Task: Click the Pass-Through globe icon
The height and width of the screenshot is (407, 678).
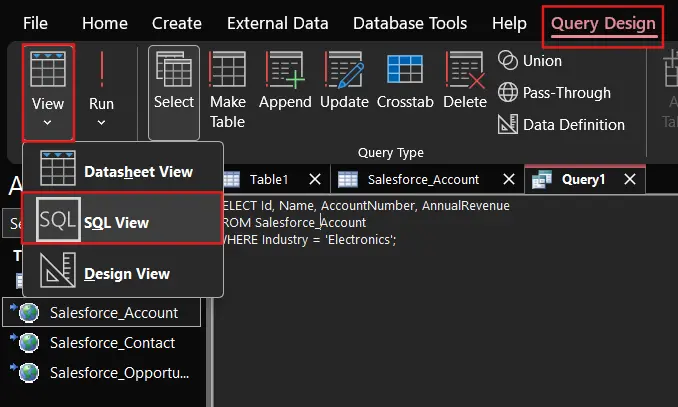Action: tap(508, 92)
